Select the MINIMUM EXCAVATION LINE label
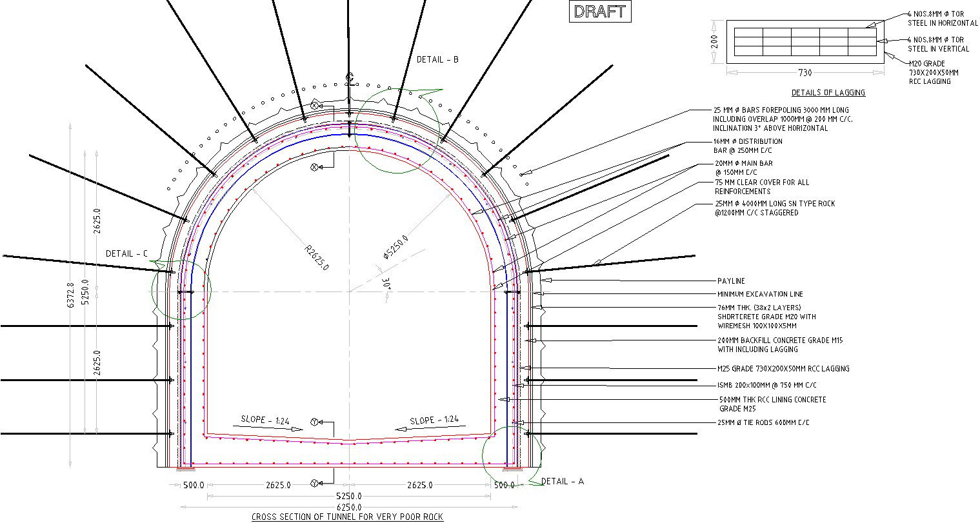This screenshot has height=523, width=980. point(760,294)
